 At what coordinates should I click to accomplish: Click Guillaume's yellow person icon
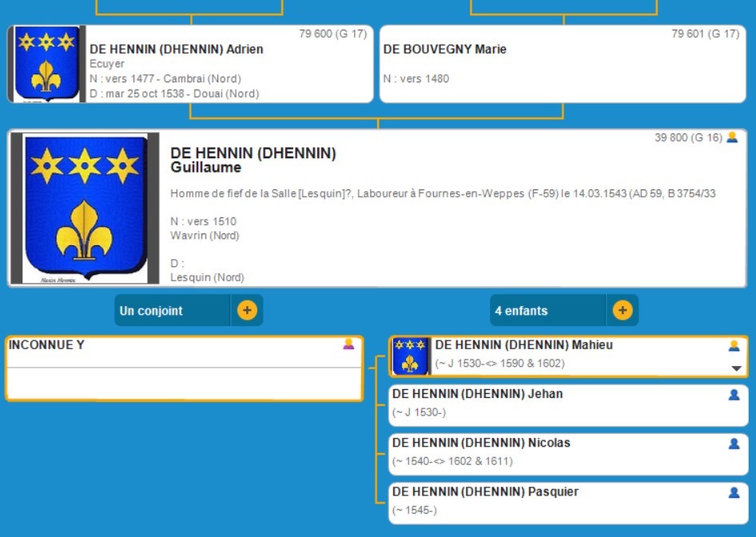click(732, 137)
